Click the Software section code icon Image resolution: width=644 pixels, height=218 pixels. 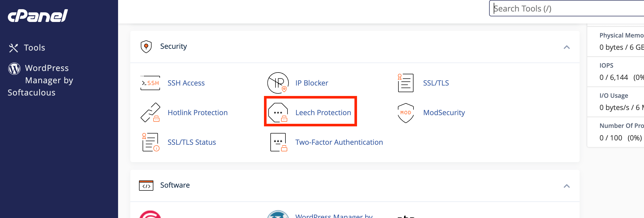[146, 186]
